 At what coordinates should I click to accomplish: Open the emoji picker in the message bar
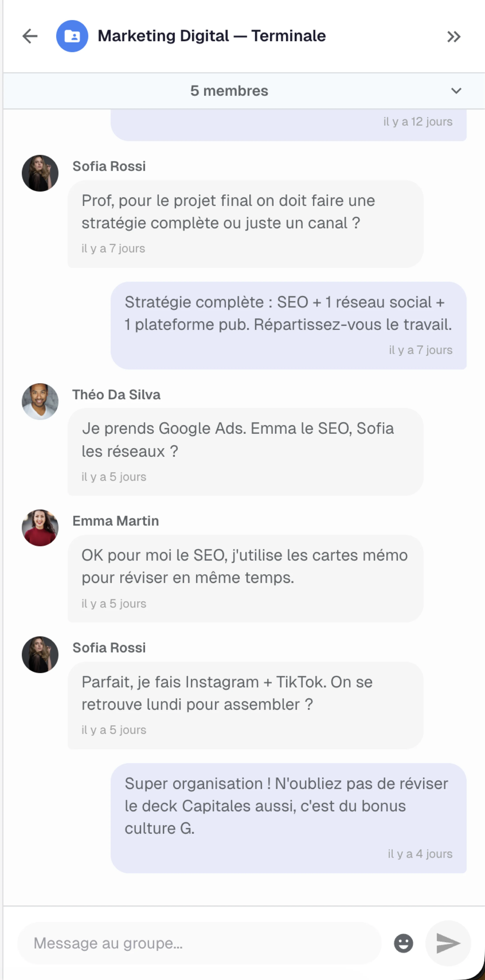coord(403,943)
